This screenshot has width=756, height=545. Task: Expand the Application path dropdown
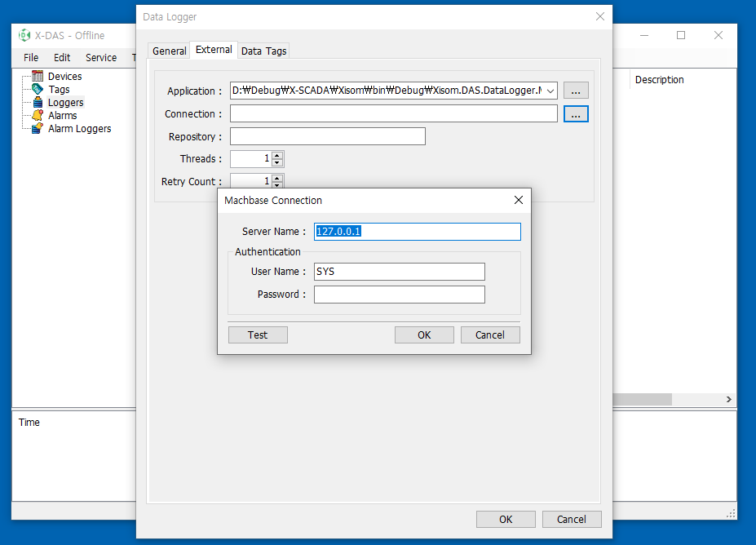tap(550, 91)
